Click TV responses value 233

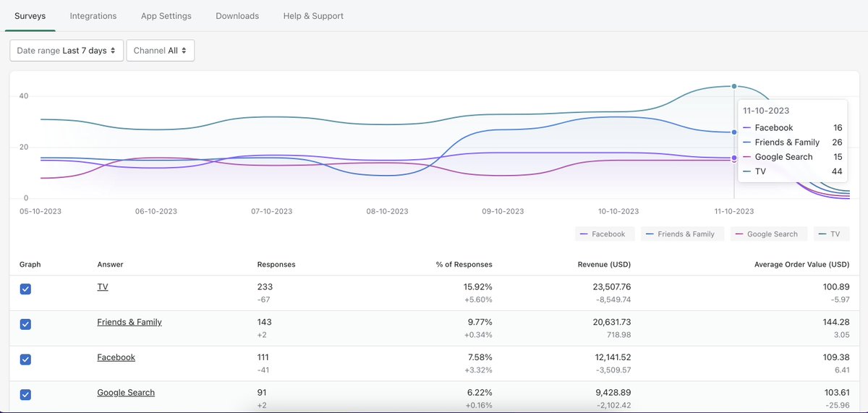click(265, 286)
